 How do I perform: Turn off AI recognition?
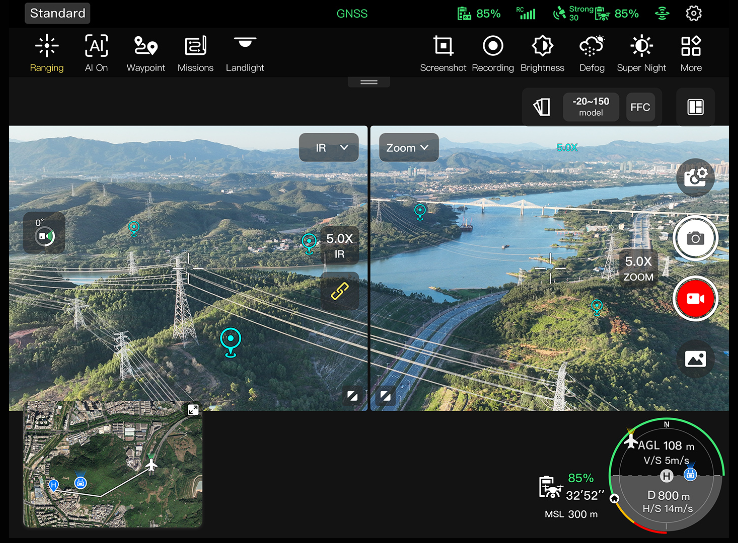[96, 53]
